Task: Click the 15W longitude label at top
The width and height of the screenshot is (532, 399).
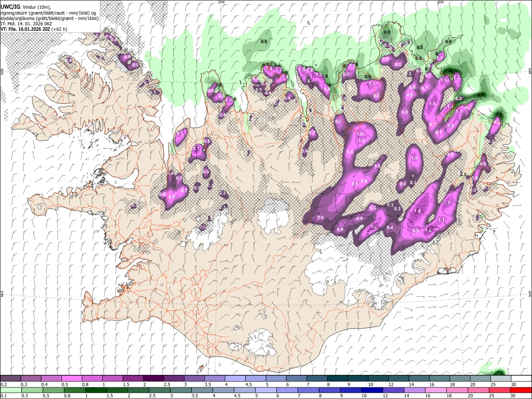Action: [x=440, y=2]
